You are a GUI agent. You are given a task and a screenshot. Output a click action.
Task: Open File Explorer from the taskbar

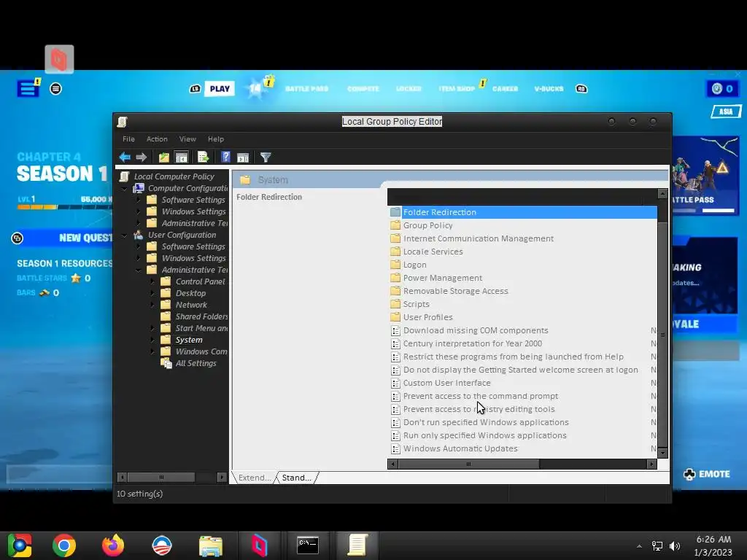coord(211,545)
